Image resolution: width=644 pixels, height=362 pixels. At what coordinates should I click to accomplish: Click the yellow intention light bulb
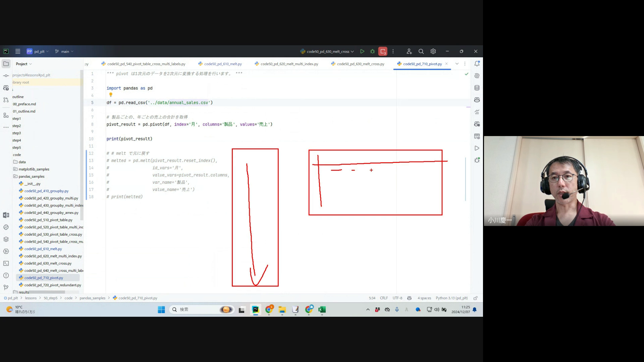point(111,95)
